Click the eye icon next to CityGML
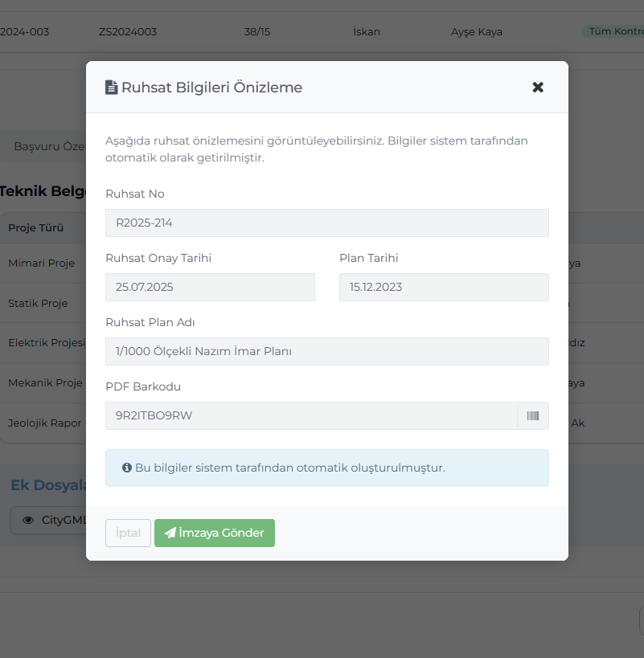Image resolution: width=644 pixels, height=658 pixels. coord(28,520)
